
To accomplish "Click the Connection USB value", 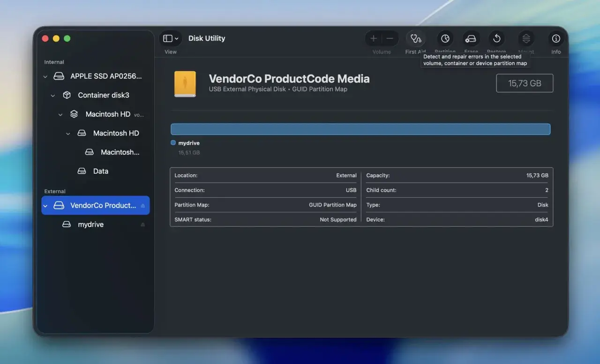I will [x=351, y=190].
